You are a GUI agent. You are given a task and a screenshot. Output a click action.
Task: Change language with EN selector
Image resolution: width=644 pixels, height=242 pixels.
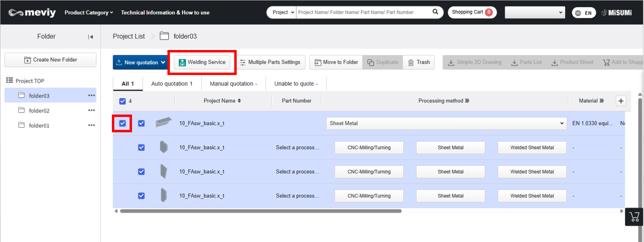pos(584,13)
